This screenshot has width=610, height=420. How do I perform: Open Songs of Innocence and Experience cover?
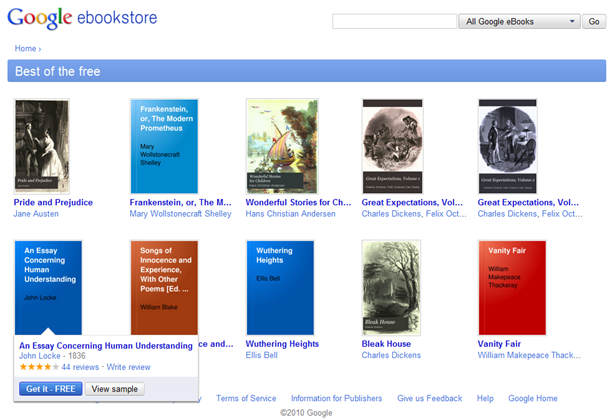[x=164, y=287]
